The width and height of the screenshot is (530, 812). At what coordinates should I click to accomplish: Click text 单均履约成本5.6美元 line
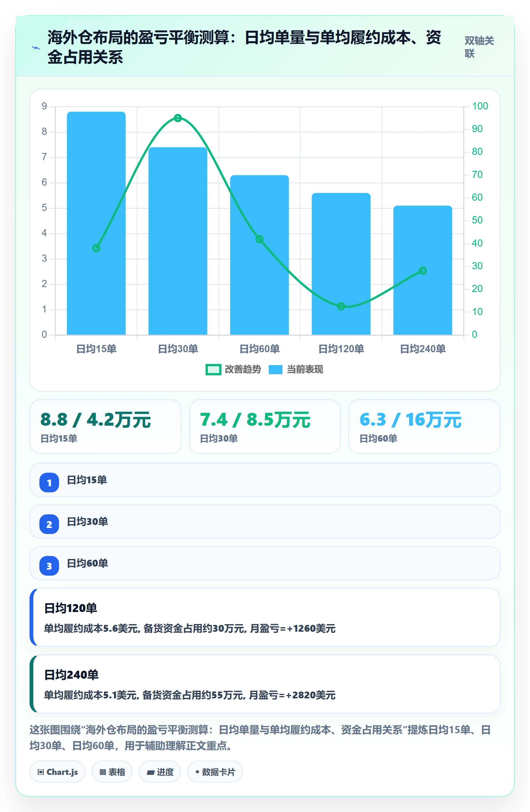click(190, 628)
